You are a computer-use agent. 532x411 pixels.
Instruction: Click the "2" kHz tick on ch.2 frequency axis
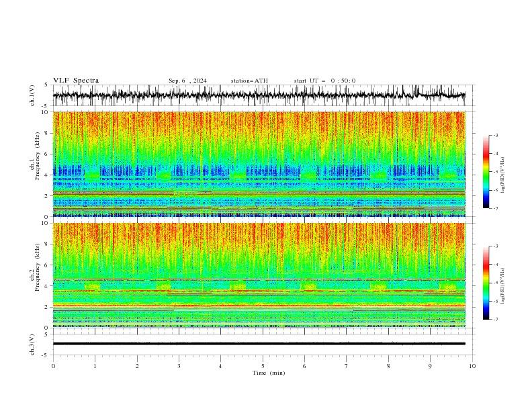(47, 306)
